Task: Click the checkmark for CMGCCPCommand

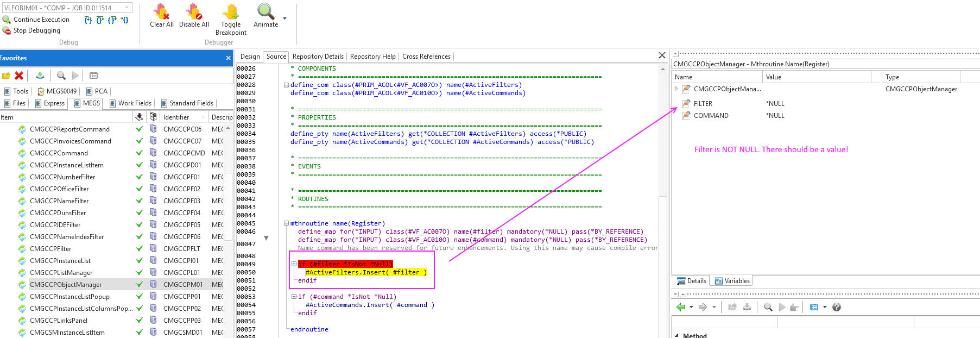Action: point(140,153)
